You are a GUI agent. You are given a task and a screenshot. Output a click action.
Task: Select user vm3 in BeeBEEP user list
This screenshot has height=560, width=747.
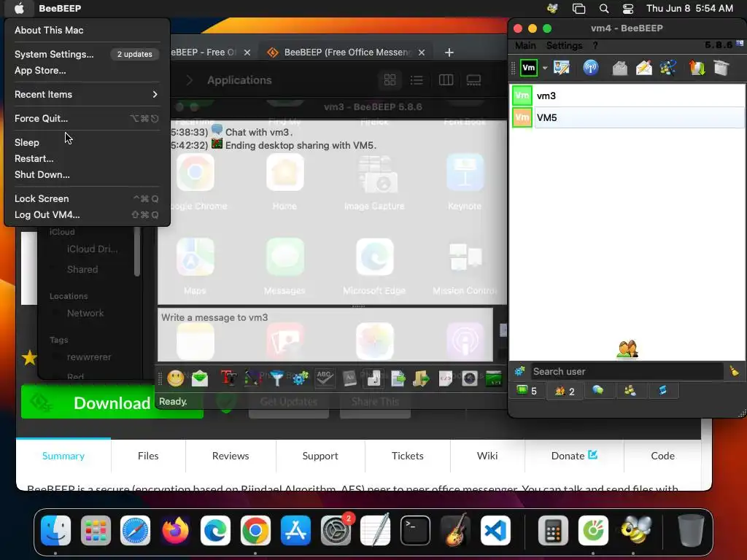[627, 96]
